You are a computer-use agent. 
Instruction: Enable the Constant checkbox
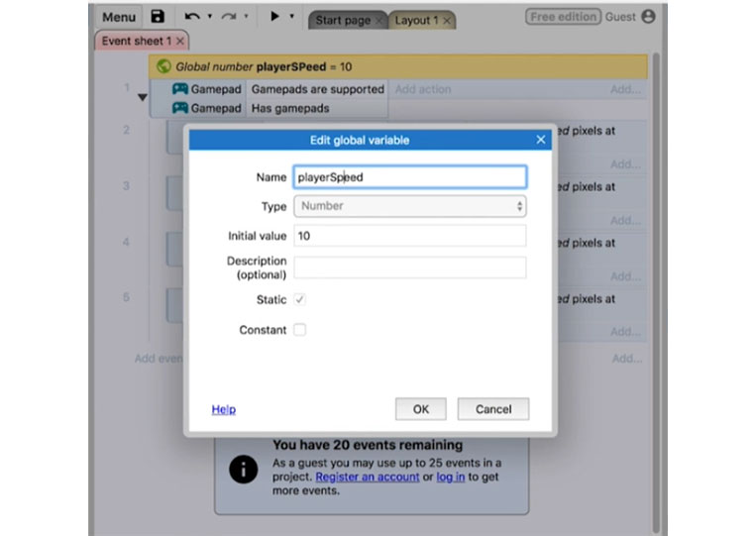click(299, 330)
